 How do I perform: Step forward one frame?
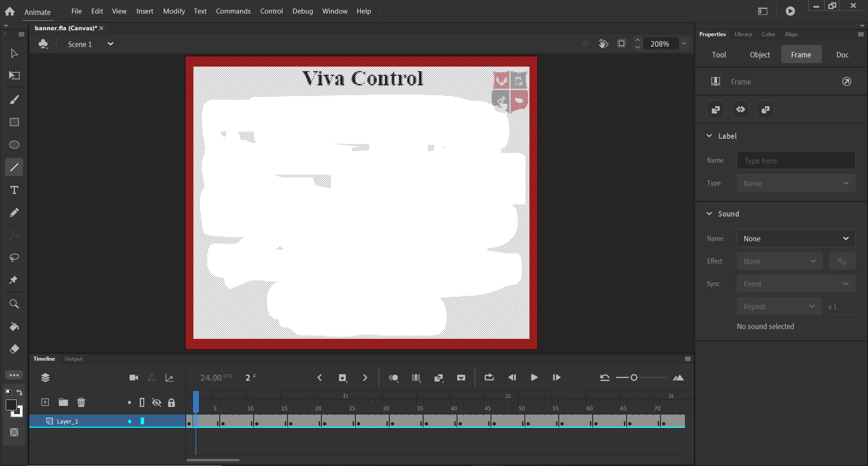click(557, 377)
